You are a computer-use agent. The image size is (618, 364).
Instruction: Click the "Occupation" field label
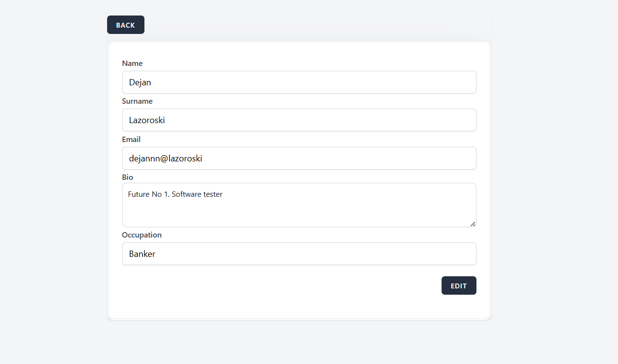[142, 235]
